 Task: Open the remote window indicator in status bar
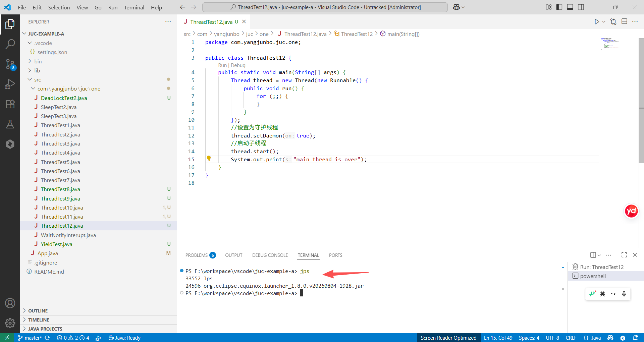pyautogui.click(x=7, y=338)
